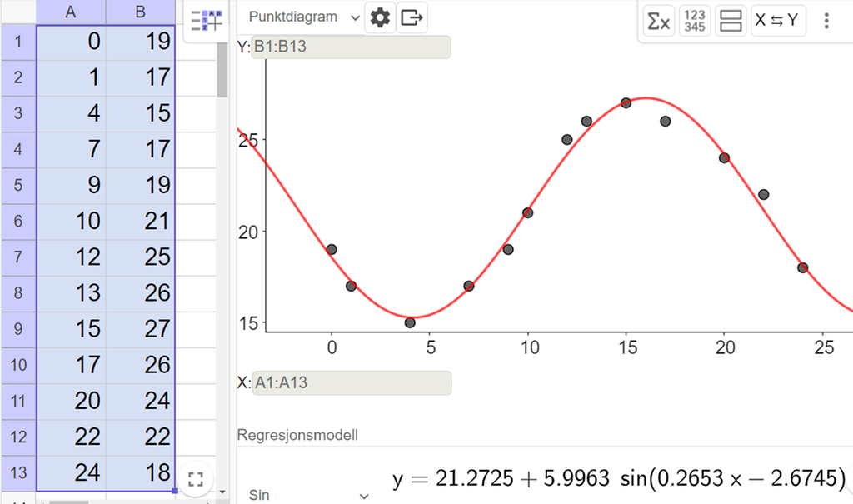
Task: Click row header 5 in the spreadsheet
Action: pyautogui.click(x=18, y=185)
